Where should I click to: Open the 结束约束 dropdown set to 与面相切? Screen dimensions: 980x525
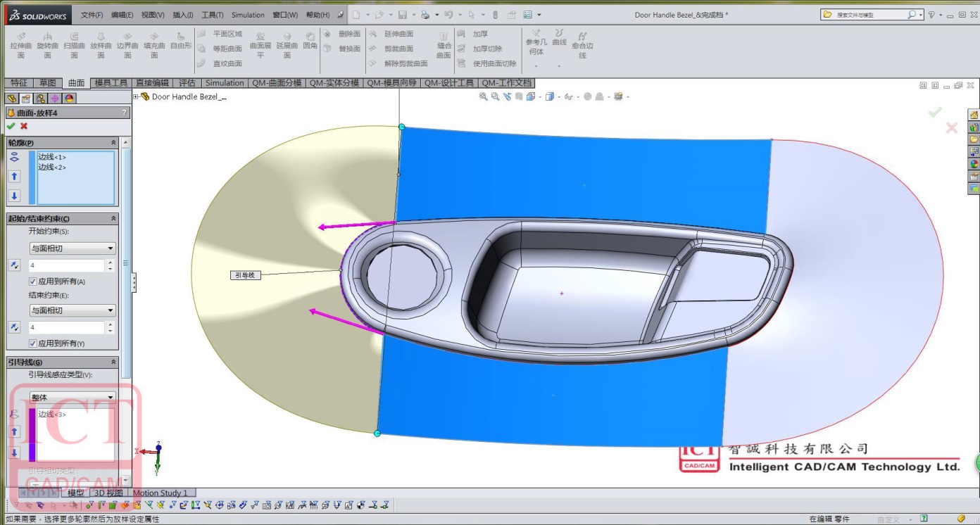point(72,310)
